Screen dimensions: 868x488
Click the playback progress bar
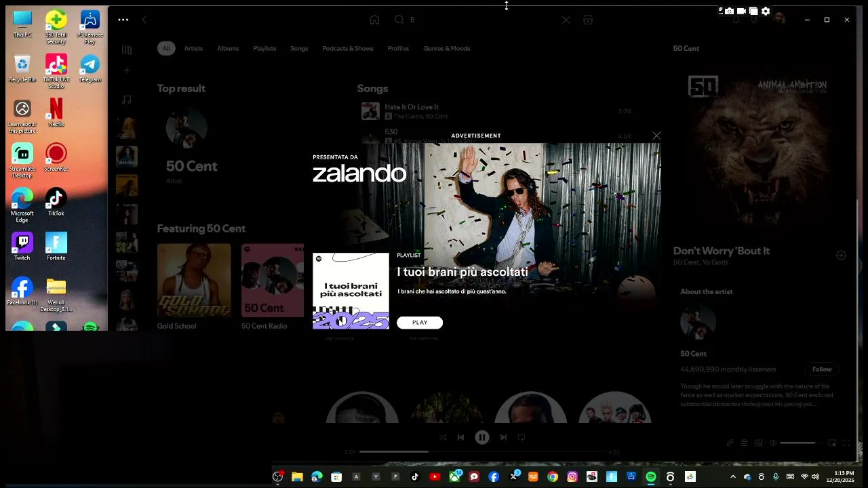click(x=483, y=451)
